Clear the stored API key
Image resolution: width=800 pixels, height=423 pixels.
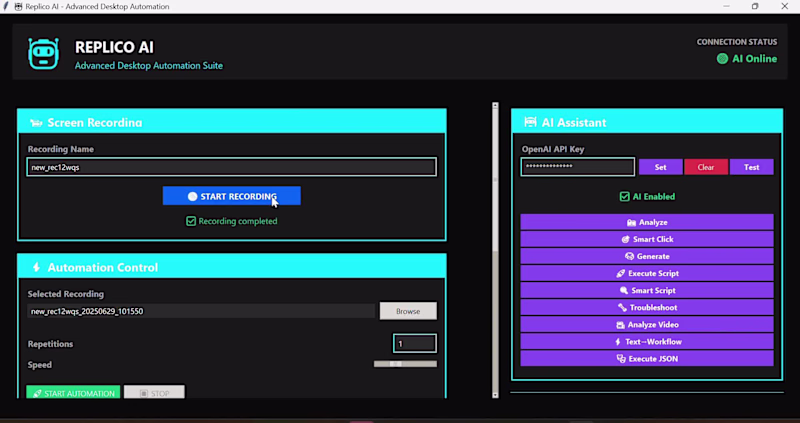[x=706, y=167]
